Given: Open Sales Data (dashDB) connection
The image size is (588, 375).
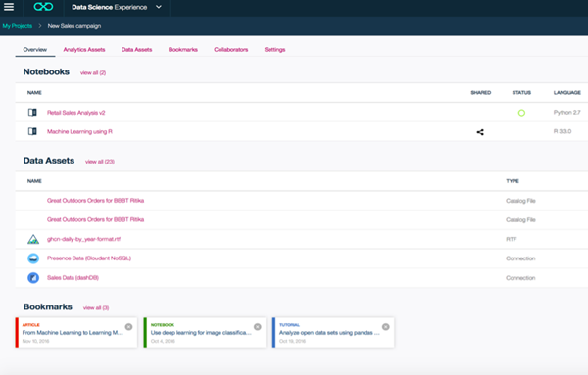Looking at the screenshot, I should click(x=73, y=278).
